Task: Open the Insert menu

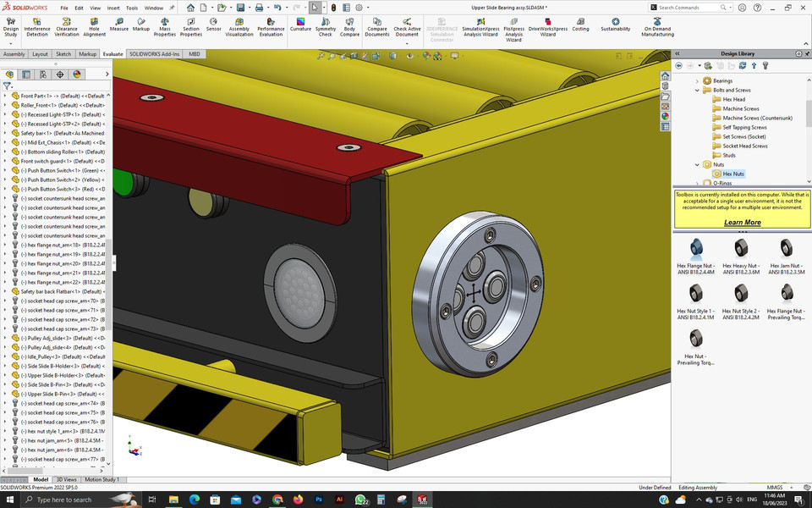Action: (x=114, y=7)
